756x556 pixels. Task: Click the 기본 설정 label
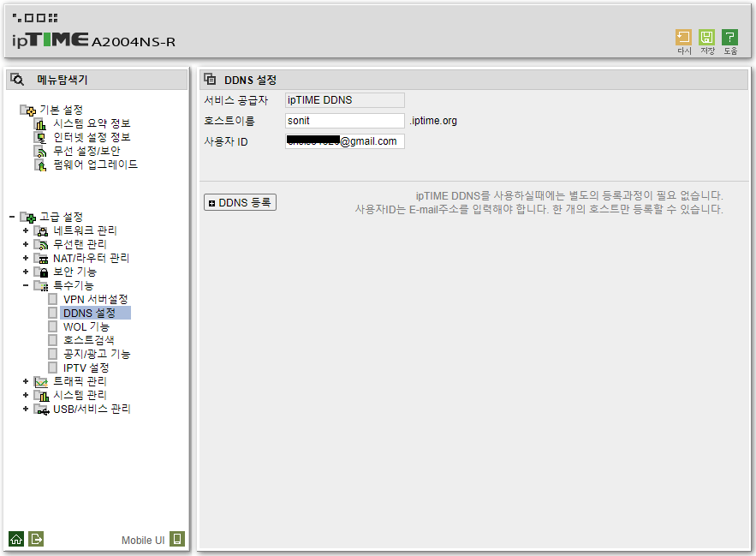click(62, 110)
